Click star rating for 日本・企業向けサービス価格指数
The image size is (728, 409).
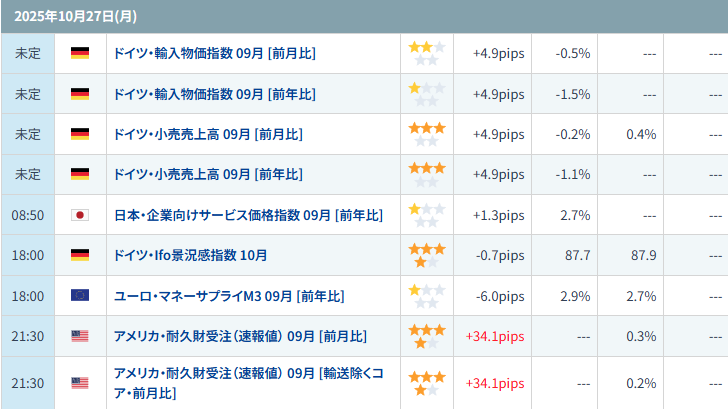point(426,215)
